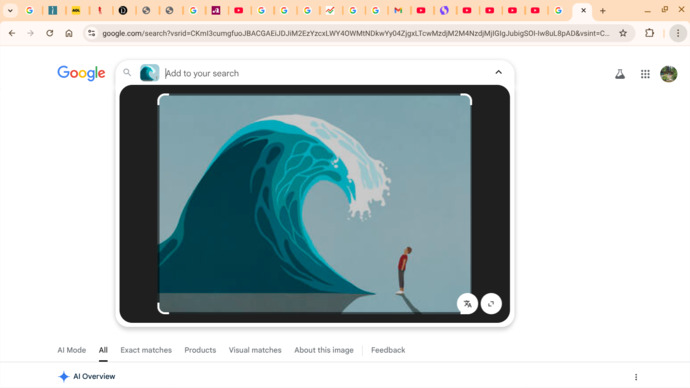
Task: Switch to the trending chart icon tab
Action: point(330,11)
